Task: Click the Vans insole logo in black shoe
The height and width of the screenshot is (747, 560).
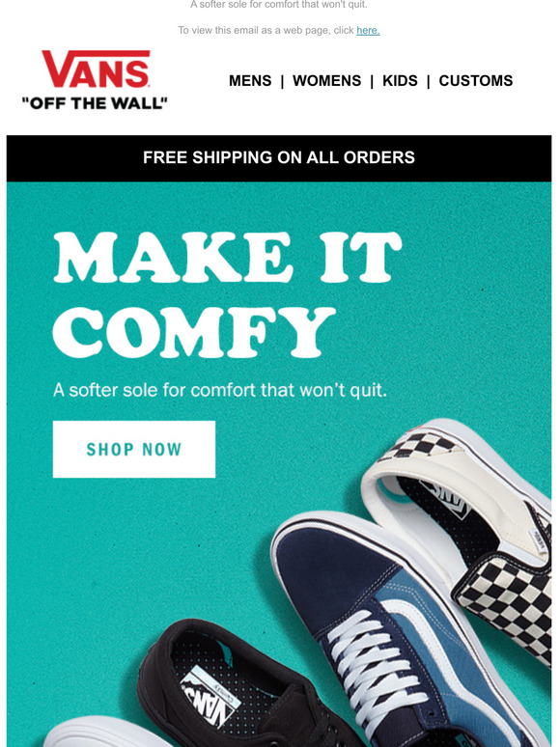Action: tap(209, 697)
